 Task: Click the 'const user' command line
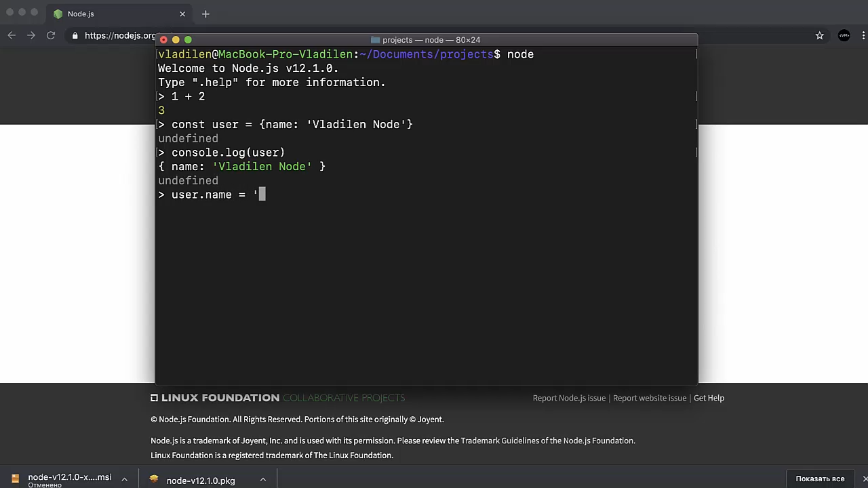[x=285, y=125]
